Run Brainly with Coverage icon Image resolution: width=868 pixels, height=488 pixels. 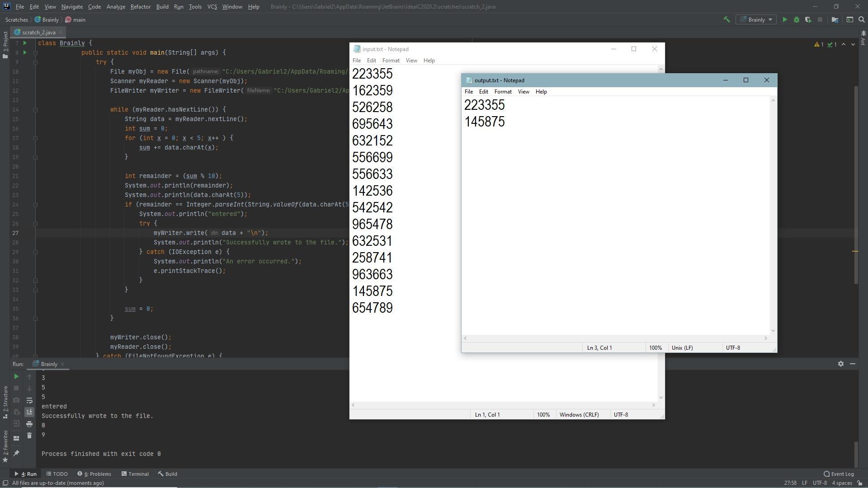coord(808,19)
